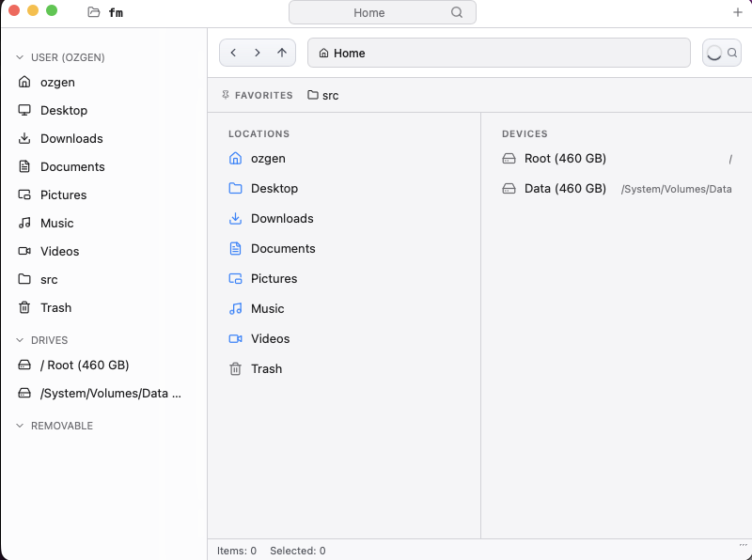Open a new tab with the plus button
Image resolution: width=752 pixels, height=560 pixels.
[x=737, y=12]
